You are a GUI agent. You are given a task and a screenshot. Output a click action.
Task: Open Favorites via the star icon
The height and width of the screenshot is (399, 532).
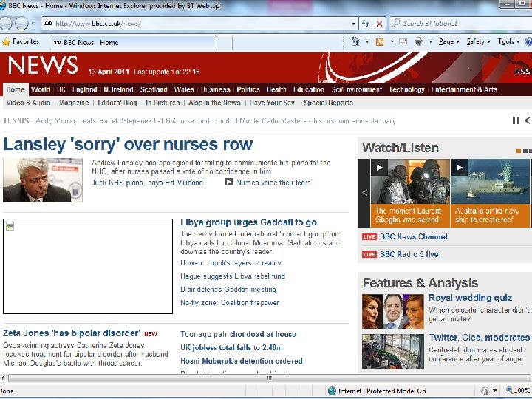6,42
